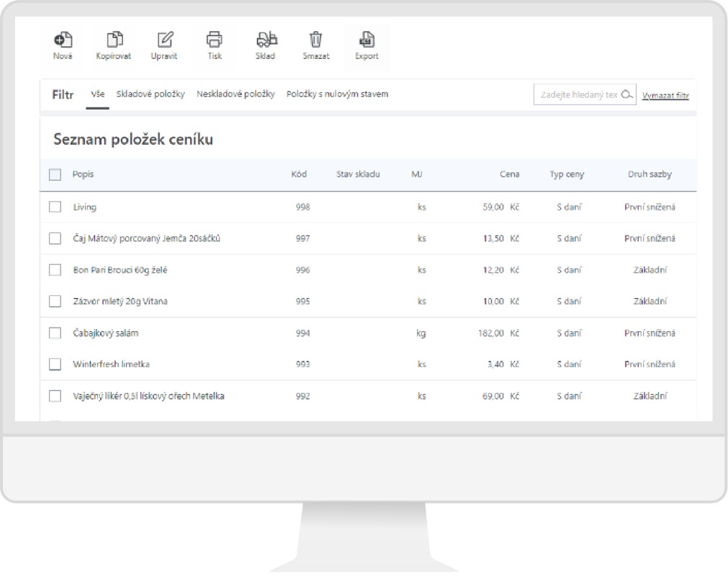
Task: Sort by the Cena column header
Action: (510, 174)
